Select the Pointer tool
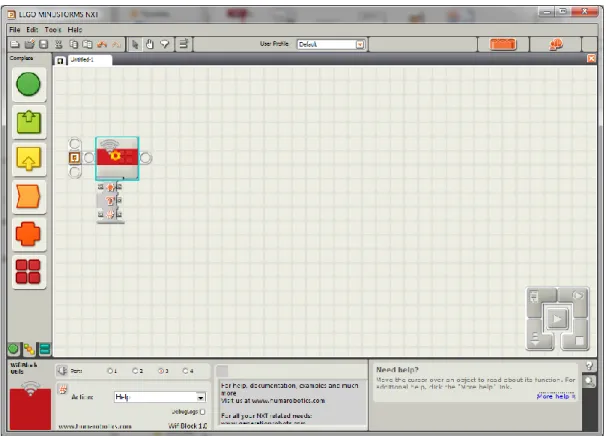Screen dimensions: 606x436 (x=135, y=44)
